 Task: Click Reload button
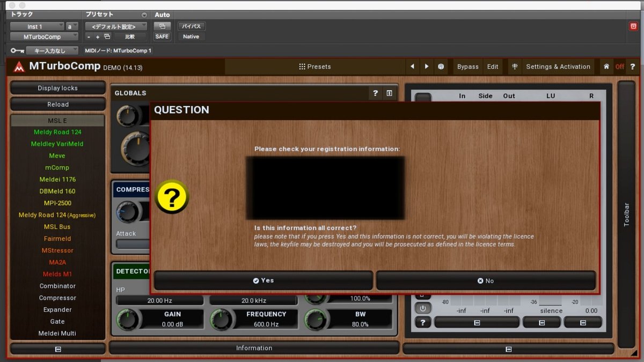coord(58,104)
